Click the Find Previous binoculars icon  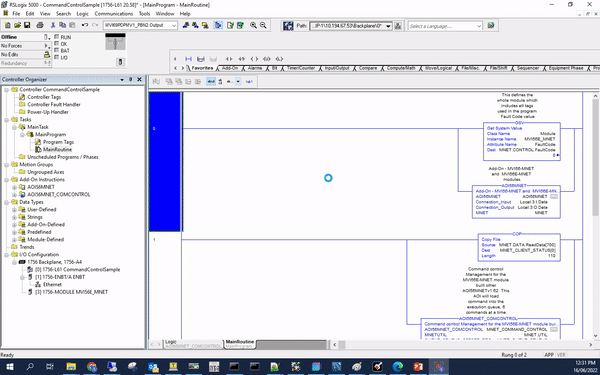pos(186,25)
